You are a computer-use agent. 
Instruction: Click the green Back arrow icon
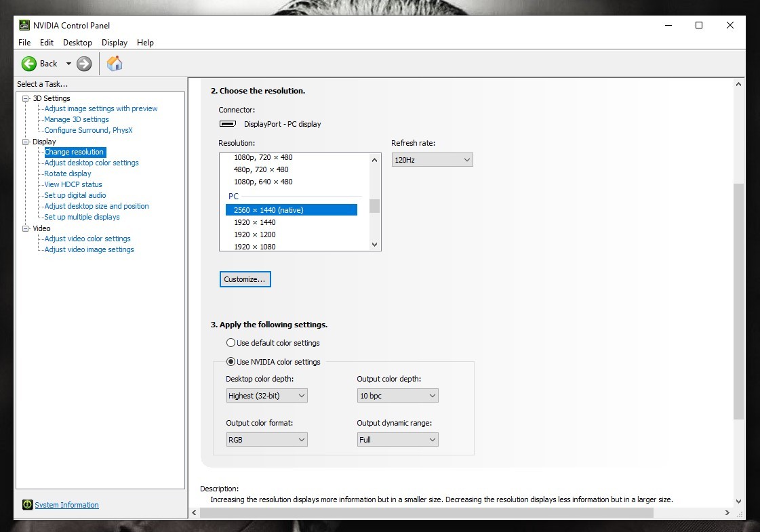(x=29, y=64)
